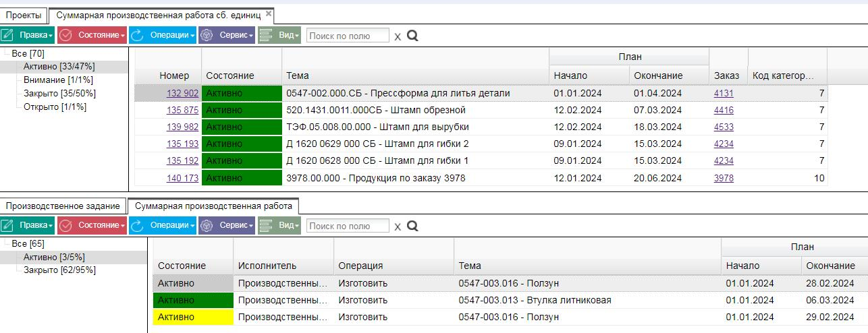Select the Закрыто [35/50%] filter
868x333 pixels.
pos(59,94)
